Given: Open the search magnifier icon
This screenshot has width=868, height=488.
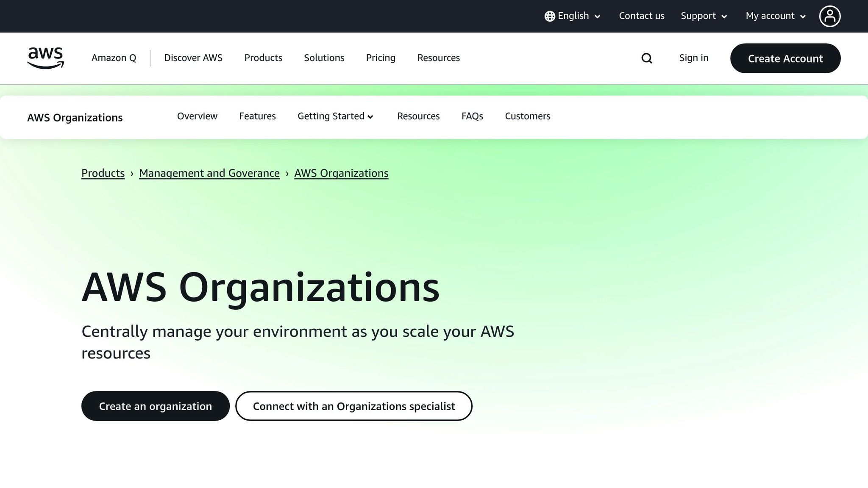Looking at the screenshot, I should click(x=646, y=58).
